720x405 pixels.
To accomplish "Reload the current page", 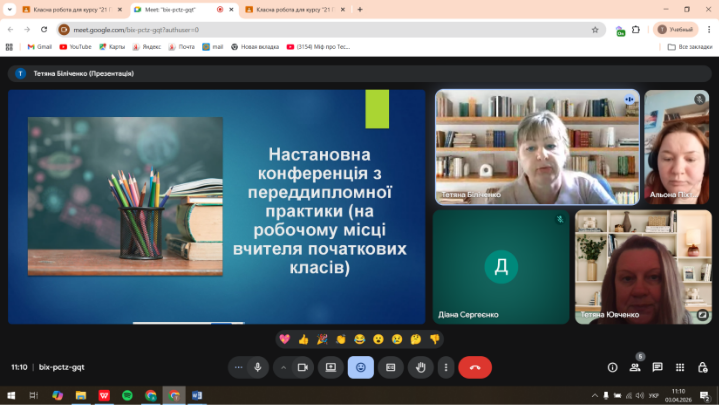I will coord(44,29).
